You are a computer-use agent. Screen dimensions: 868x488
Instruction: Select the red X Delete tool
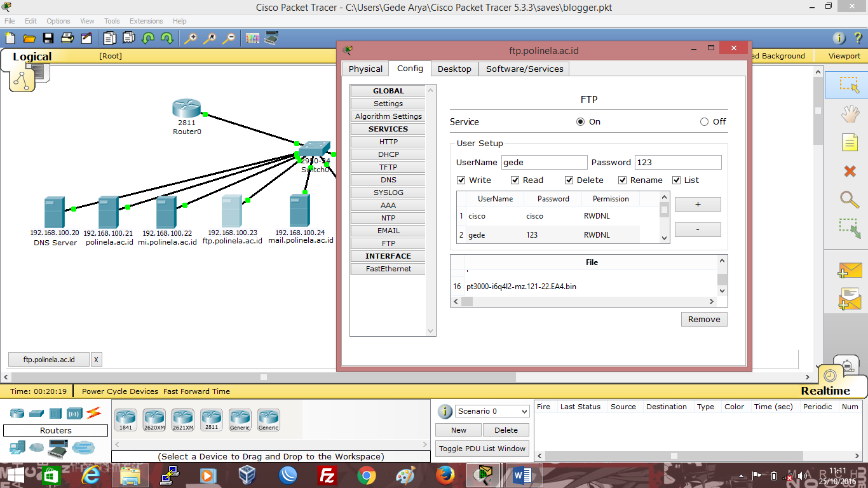click(850, 171)
